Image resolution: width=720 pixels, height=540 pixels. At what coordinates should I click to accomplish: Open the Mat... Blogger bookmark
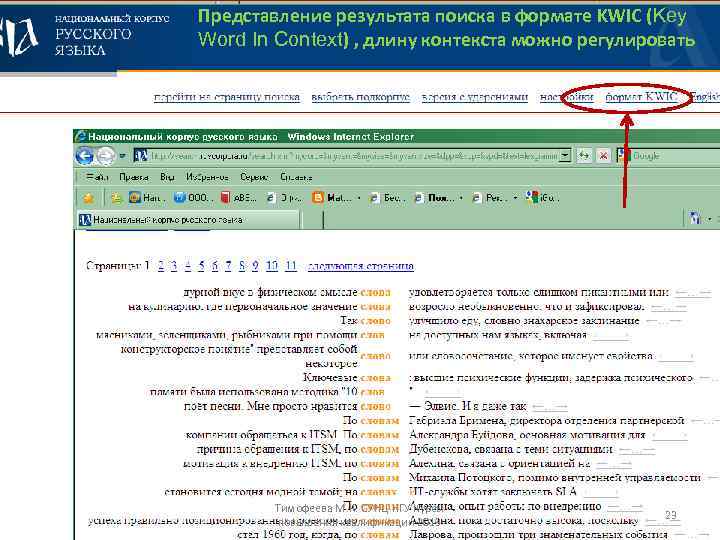point(332,198)
